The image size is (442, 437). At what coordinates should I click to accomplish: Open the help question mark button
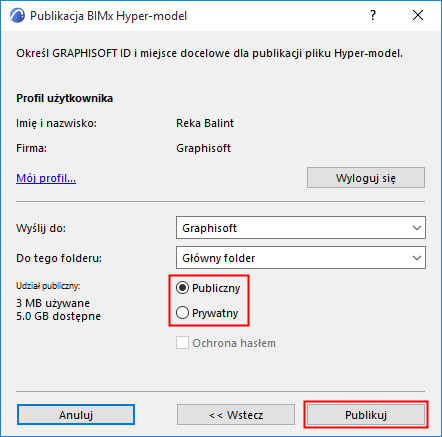[x=373, y=15]
